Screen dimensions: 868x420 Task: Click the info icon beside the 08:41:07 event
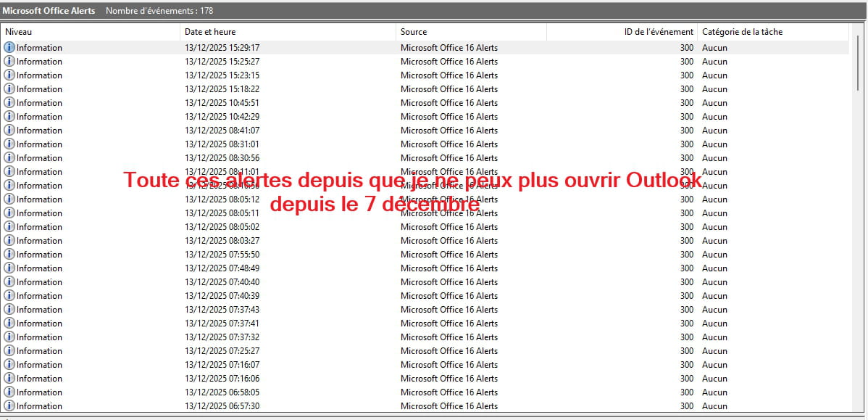9,131
